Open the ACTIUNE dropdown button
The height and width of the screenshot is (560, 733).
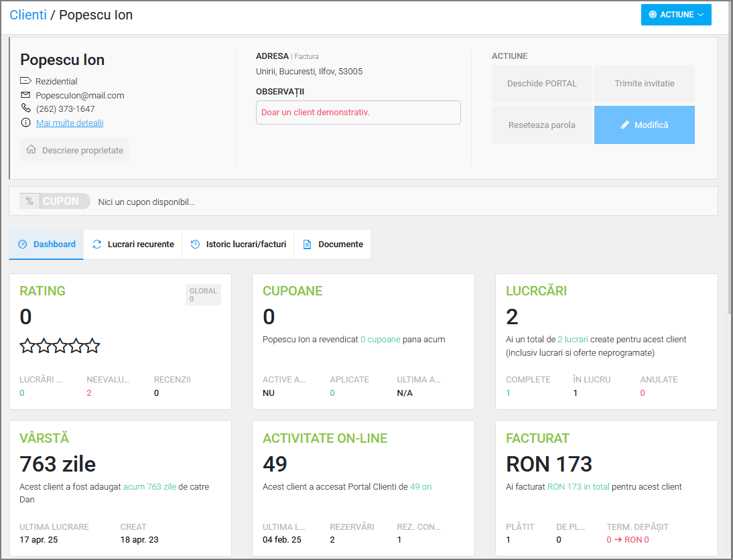coord(675,15)
